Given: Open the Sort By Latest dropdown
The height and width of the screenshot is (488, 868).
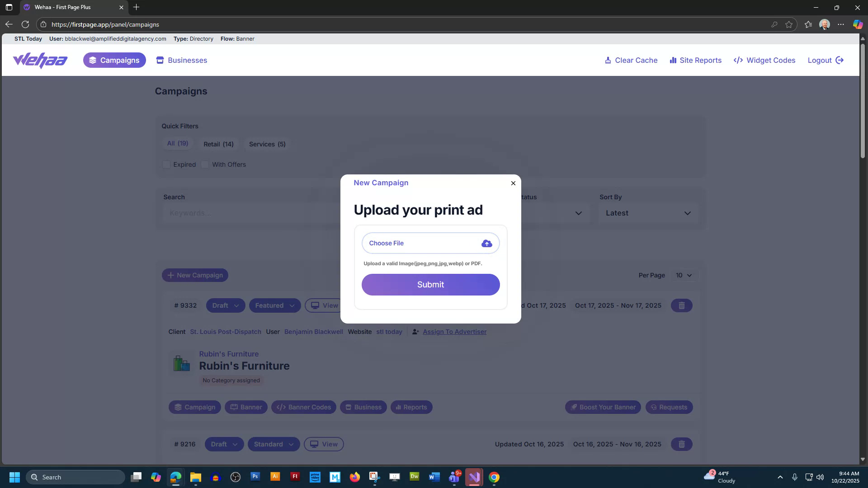Looking at the screenshot, I should pos(648,213).
